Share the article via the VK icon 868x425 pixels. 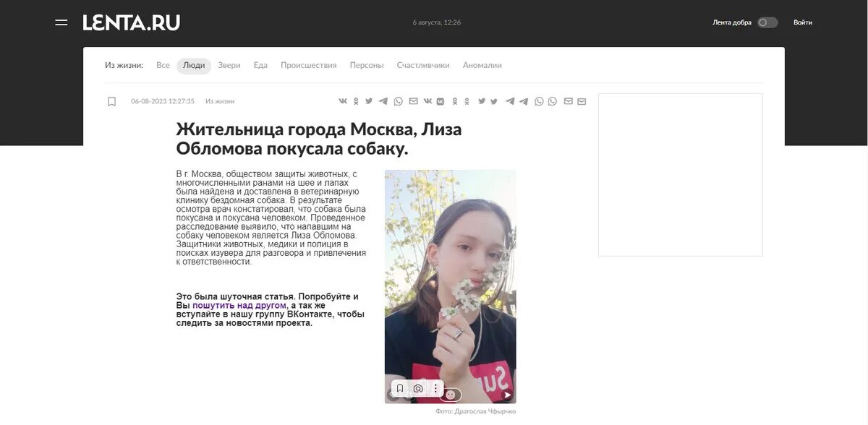pos(341,100)
